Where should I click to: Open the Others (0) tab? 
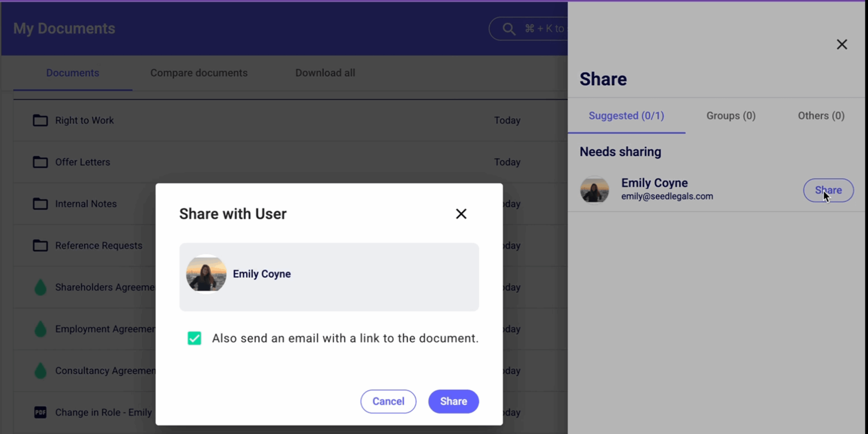click(x=821, y=116)
